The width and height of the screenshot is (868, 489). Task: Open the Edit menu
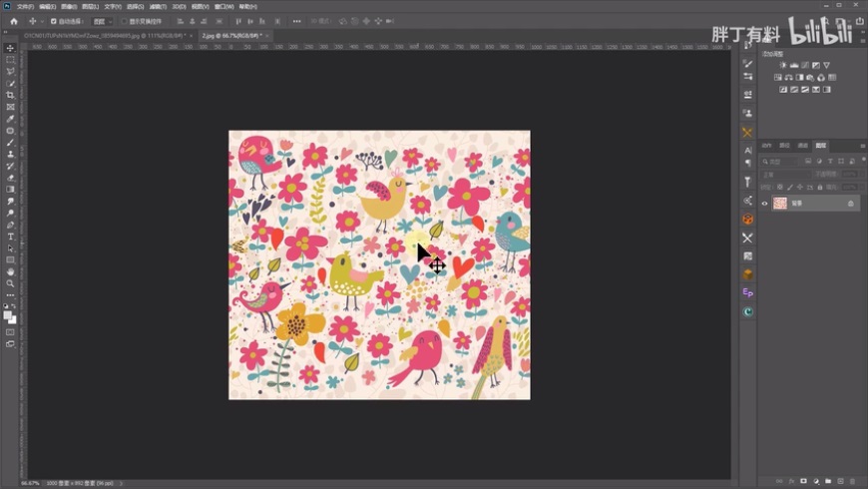47,7
